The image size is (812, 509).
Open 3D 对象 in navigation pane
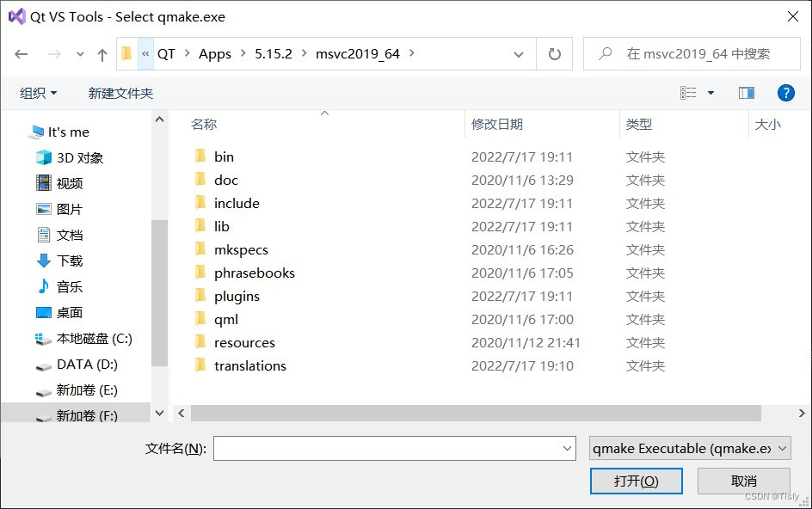pos(71,157)
